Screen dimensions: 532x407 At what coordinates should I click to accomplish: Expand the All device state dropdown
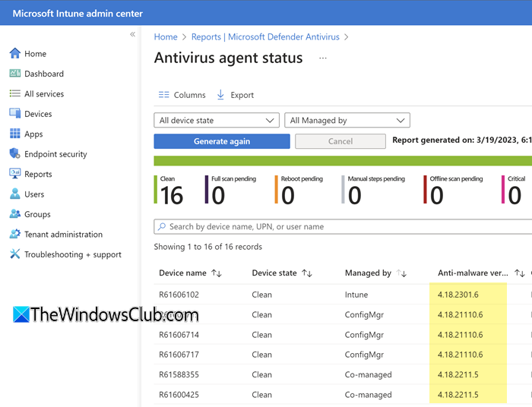tap(217, 121)
